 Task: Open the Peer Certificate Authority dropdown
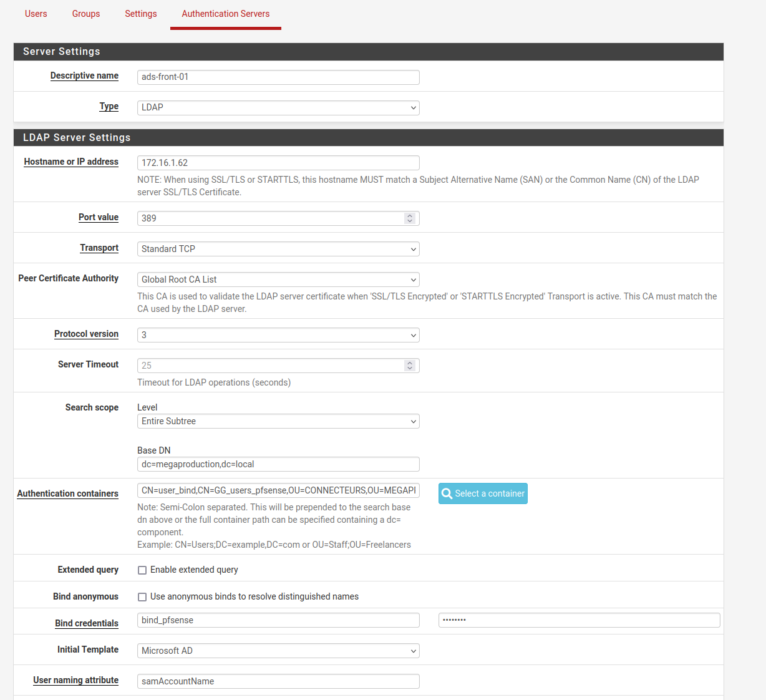278,280
